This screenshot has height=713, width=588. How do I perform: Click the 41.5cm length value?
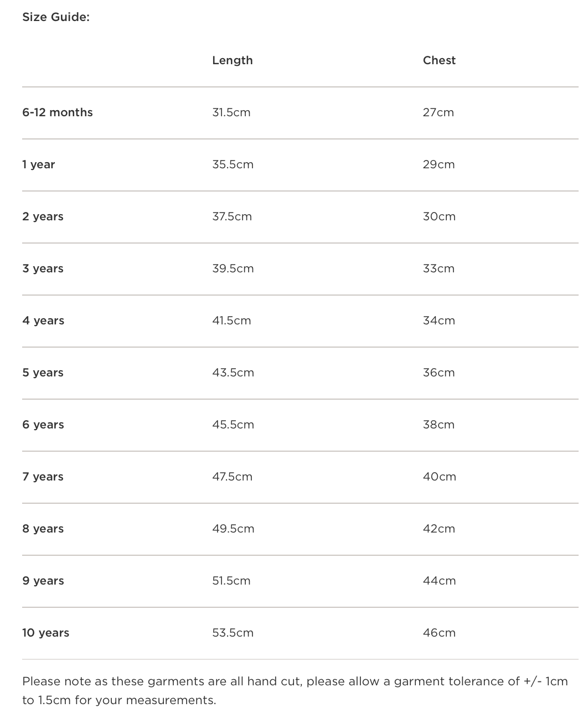[231, 321]
